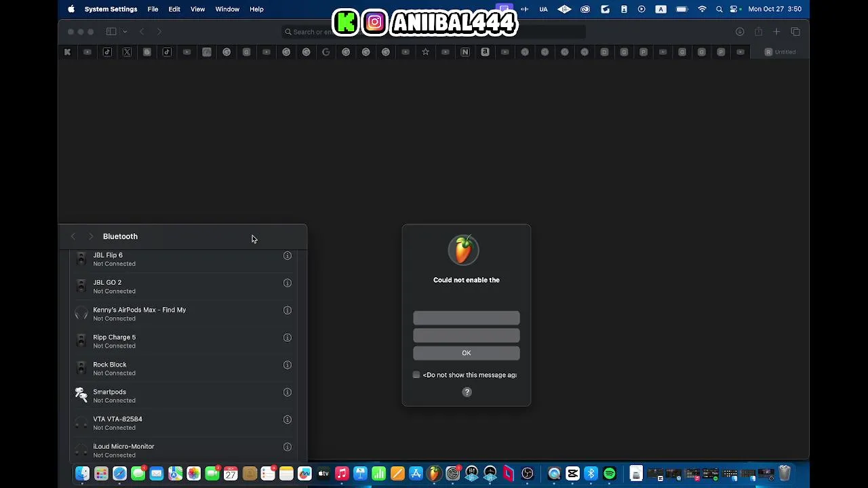Open the System Settings menu

(111, 9)
